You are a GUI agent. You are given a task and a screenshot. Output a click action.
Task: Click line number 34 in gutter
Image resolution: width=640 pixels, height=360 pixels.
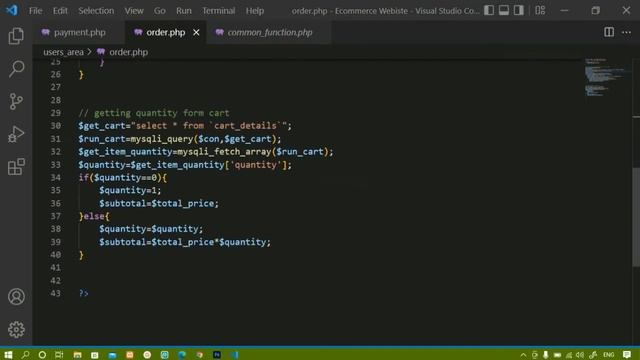coord(56,178)
